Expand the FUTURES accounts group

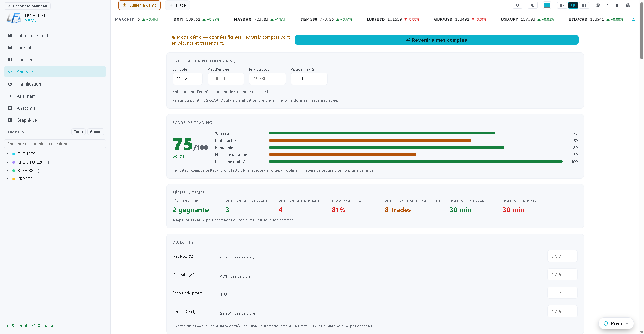(8, 154)
